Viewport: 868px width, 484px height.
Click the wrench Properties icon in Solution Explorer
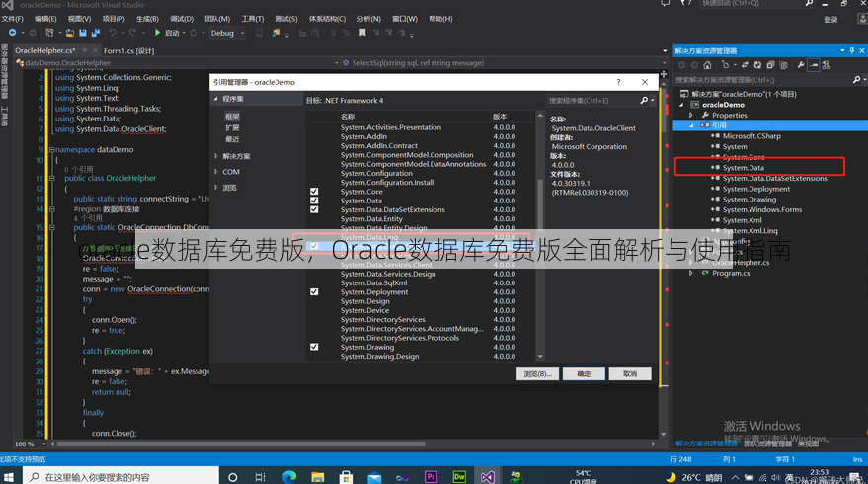click(801, 65)
